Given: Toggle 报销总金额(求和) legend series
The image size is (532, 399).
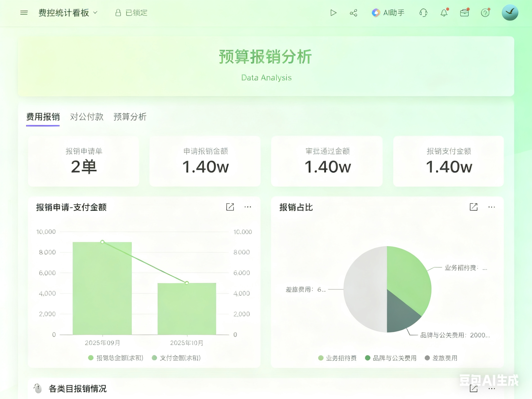Looking at the screenshot, I should point(116,358).
